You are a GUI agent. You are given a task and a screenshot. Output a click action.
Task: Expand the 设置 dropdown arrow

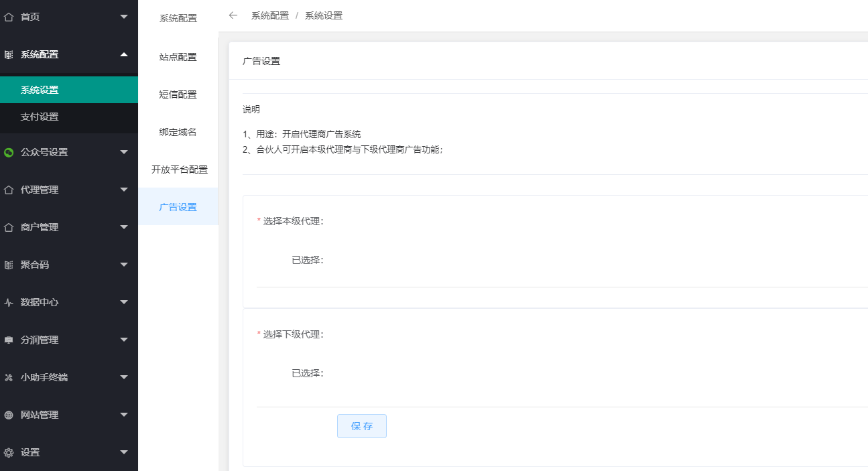[124, 452]
